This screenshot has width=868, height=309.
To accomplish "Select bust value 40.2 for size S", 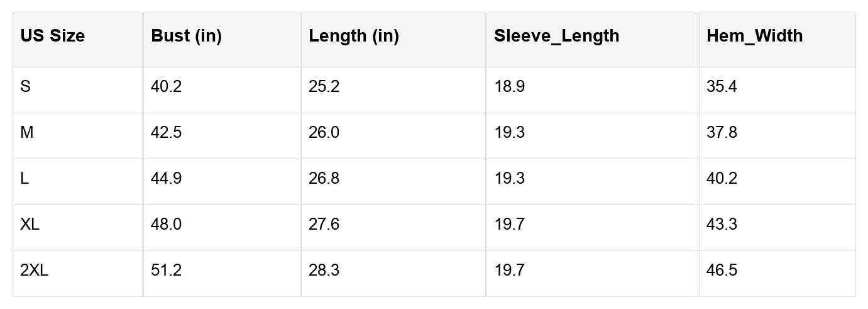I will (x=166, y=87).
